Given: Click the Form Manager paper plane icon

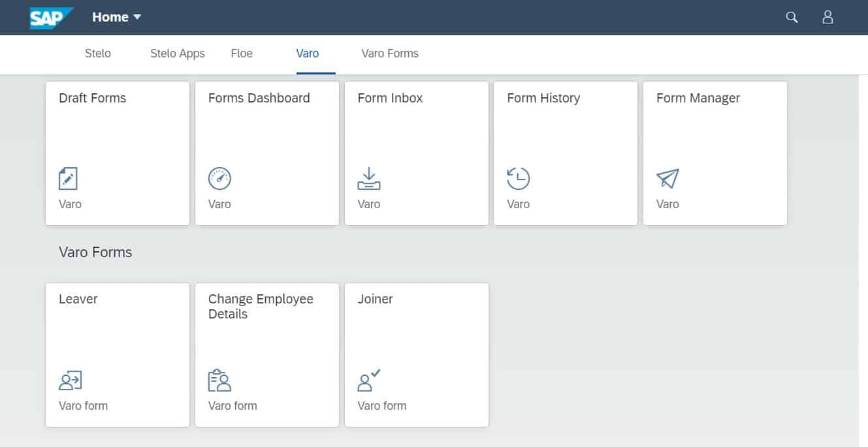Looking at the screenshot, I should point(667,178).
